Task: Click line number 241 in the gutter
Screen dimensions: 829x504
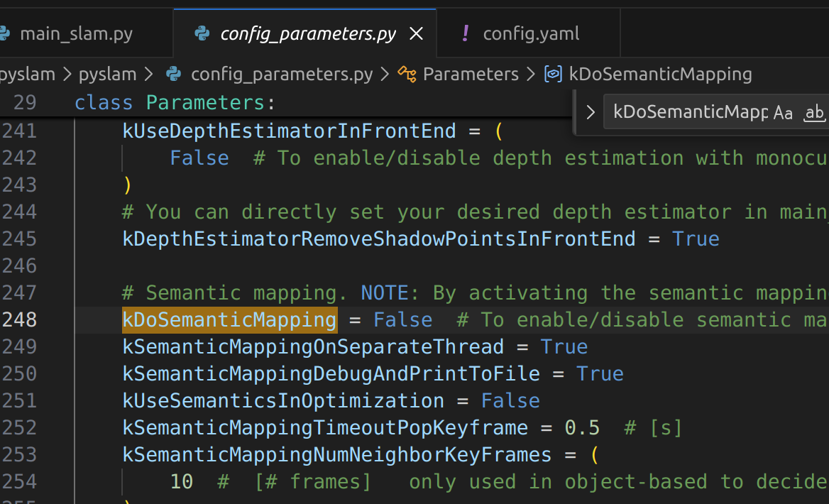Action: (20, 131)
